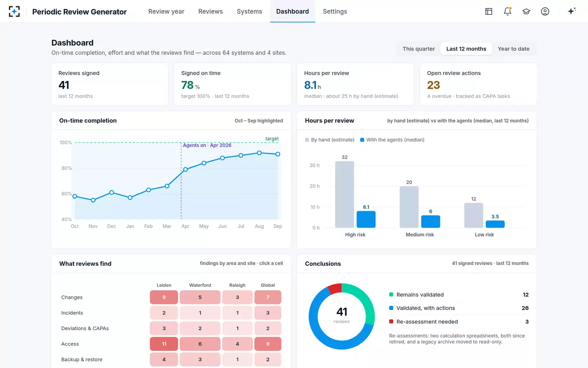The width and height of the screenshot is (588, 368).
Task: Open the layout panel icon in header
Action: pos(489,11)
